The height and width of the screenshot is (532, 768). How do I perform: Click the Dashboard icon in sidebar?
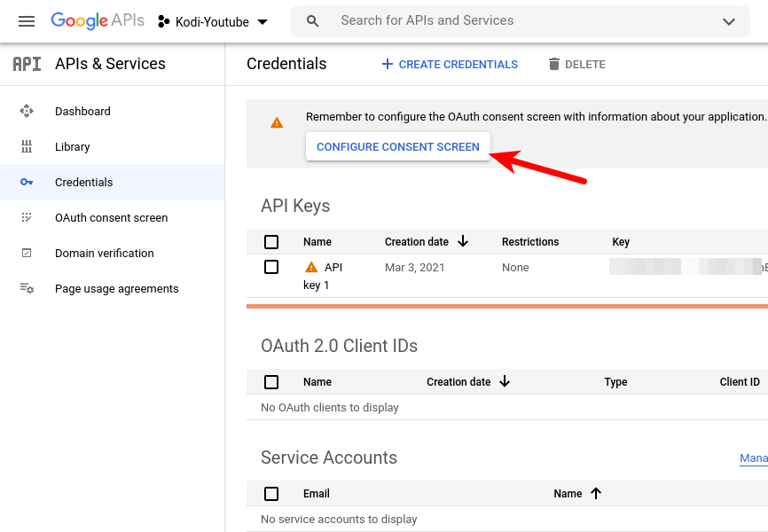27,112
